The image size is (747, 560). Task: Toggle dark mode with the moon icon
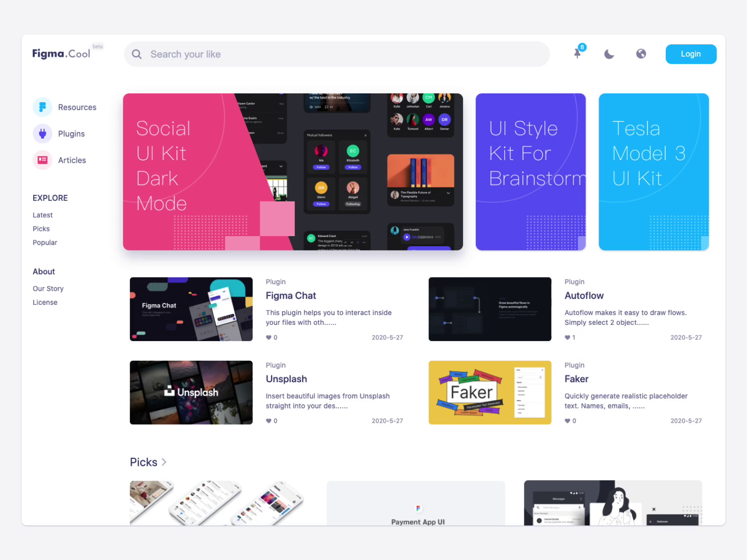[609, 54]
